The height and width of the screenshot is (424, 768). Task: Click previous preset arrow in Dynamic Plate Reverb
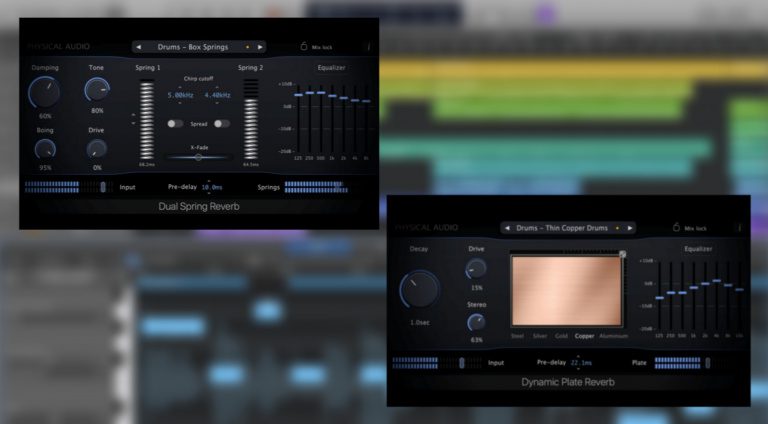click(507, 228)
